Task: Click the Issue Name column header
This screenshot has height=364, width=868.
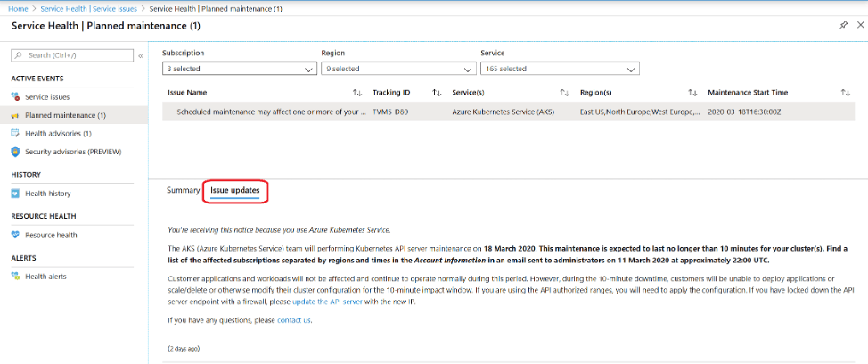Action: (x=187, y=93)
